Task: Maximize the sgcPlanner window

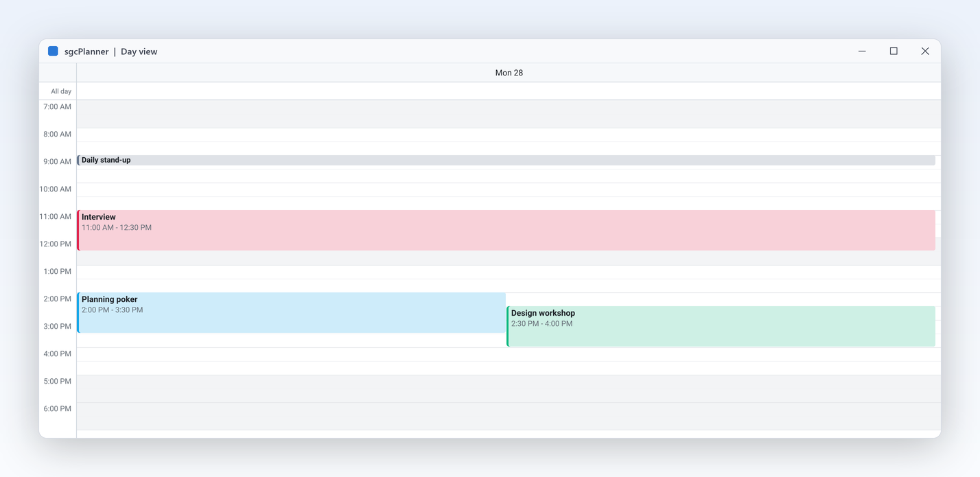Action: [x=894, y=51]
